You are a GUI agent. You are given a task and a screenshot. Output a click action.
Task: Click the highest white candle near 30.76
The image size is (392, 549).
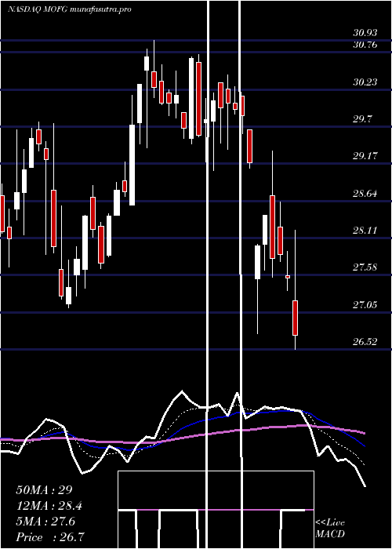(147, 64)
